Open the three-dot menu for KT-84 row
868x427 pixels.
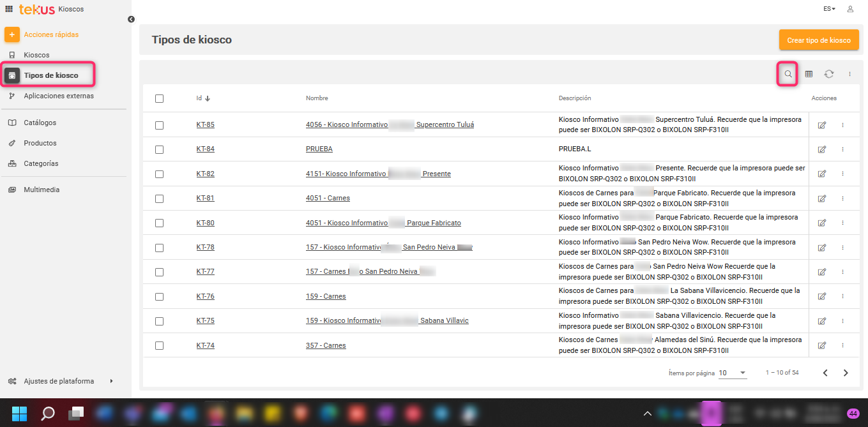(842, 149)
